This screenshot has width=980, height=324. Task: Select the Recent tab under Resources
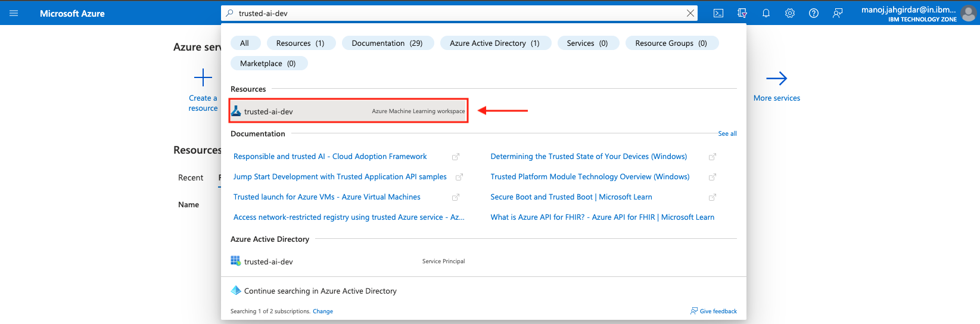191,177
